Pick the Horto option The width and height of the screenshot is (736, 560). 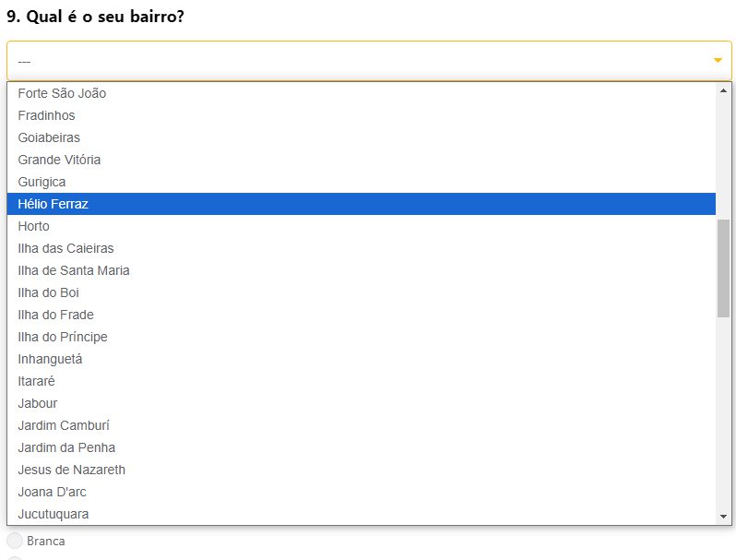pyautogui.click(x=33, y=226)
